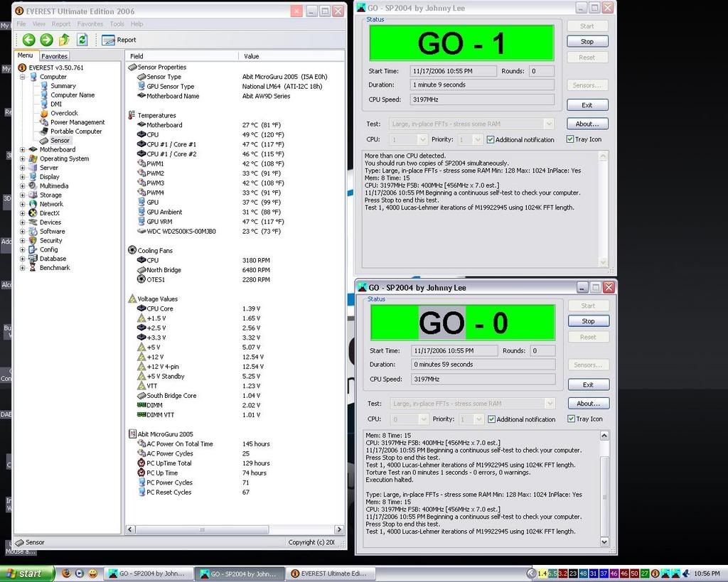Expand the Software tree node
Screen dimensions: 728x582
click(22, 231)
